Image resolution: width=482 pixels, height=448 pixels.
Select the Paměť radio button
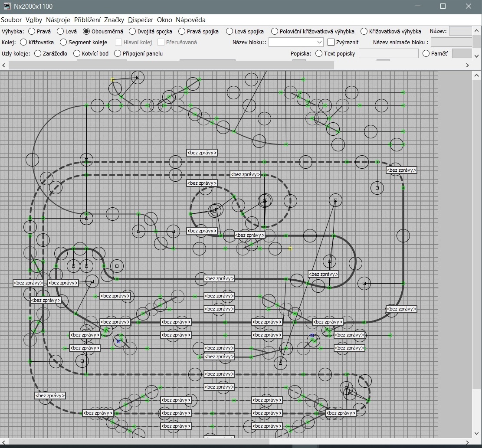tap(426, 54)
